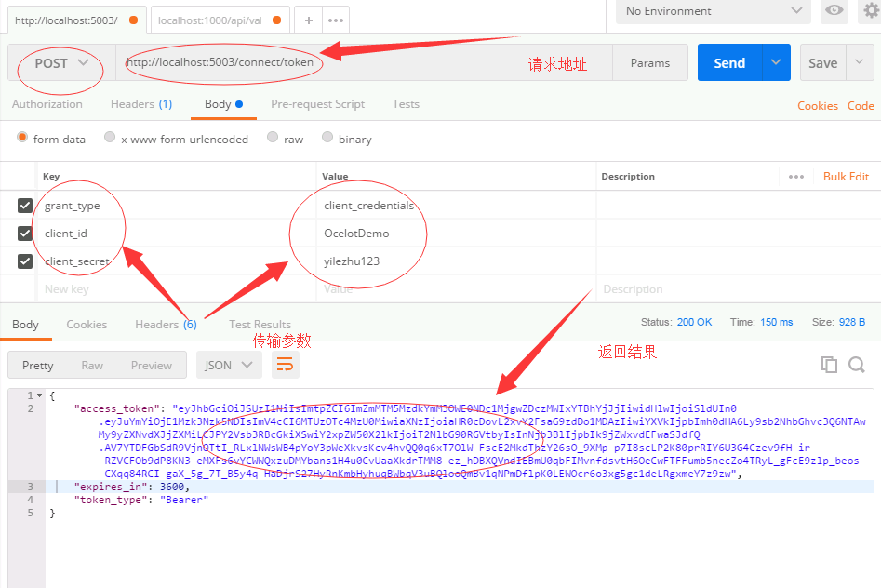Expand the Save button dropdown arrow
Image resolution: width=881 pixels, height=588 pixels.
pyautogui.click(x=859, y=62)
